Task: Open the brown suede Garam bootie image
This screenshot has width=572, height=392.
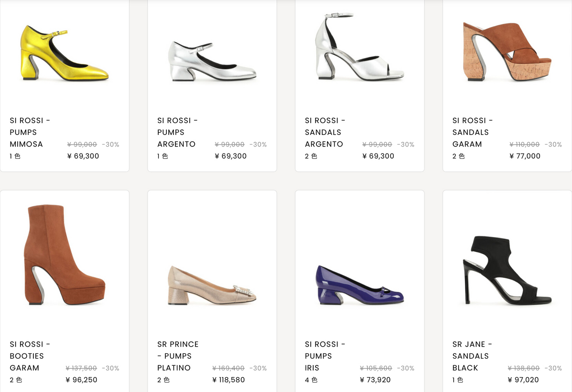Action: tap(65, 255)
